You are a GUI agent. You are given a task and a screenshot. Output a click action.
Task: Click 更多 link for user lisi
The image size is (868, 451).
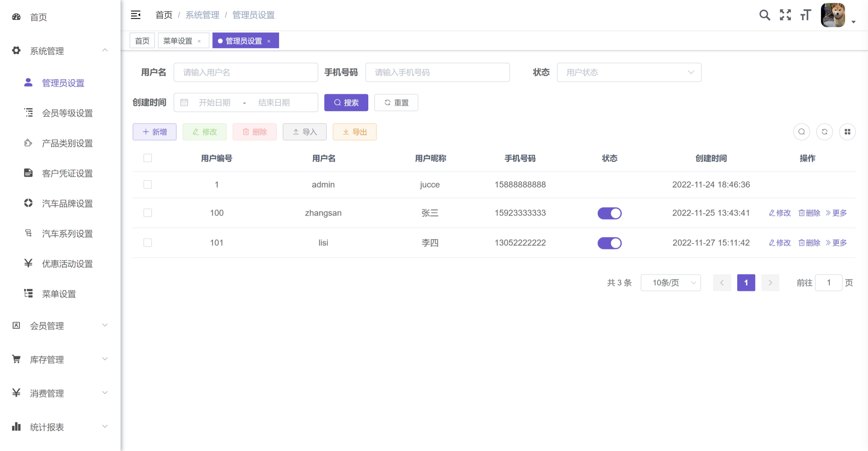(836, 243)
